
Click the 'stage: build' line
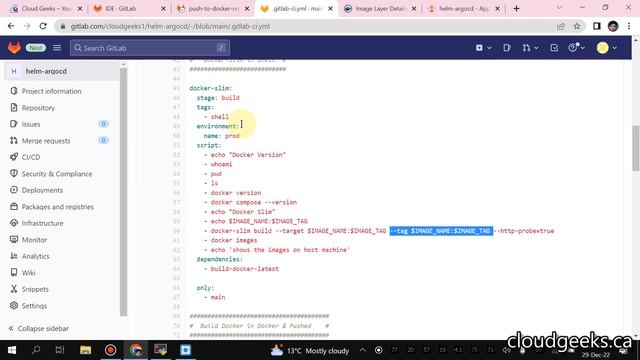[x=218, y=98]
